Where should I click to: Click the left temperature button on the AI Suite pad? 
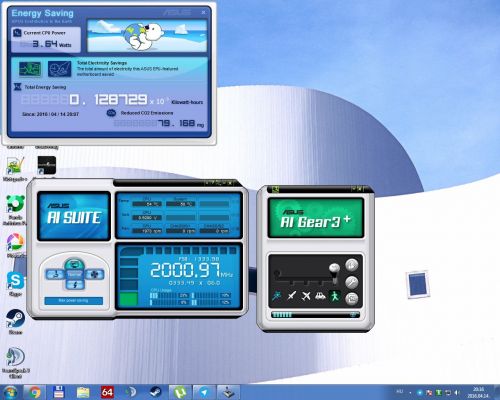pyautogui.click(x=55, y=275)
